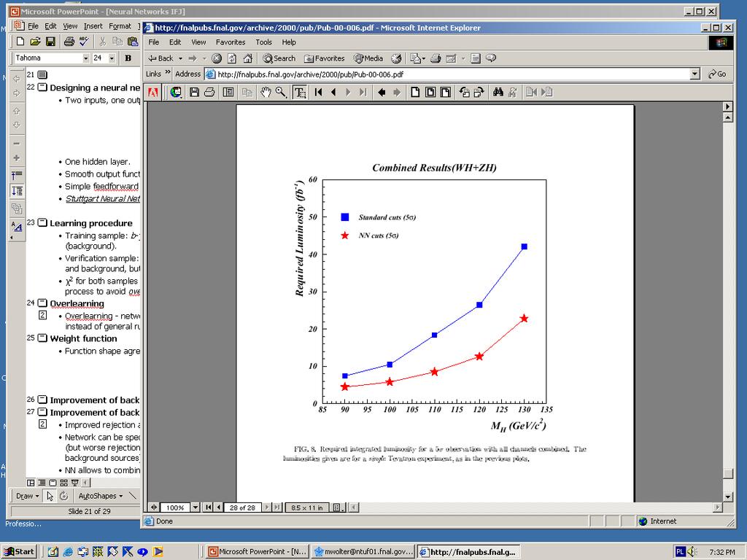This screenshot has width=747, height=560.
Task: Click Internet Explorer Print toolbar icon
Action: tap(436, 58)
